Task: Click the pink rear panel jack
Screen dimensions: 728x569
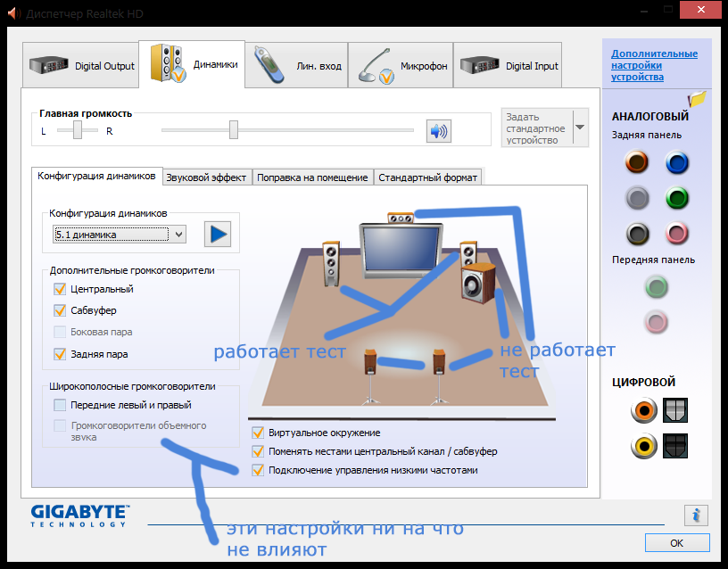Action: coord(677,234)
